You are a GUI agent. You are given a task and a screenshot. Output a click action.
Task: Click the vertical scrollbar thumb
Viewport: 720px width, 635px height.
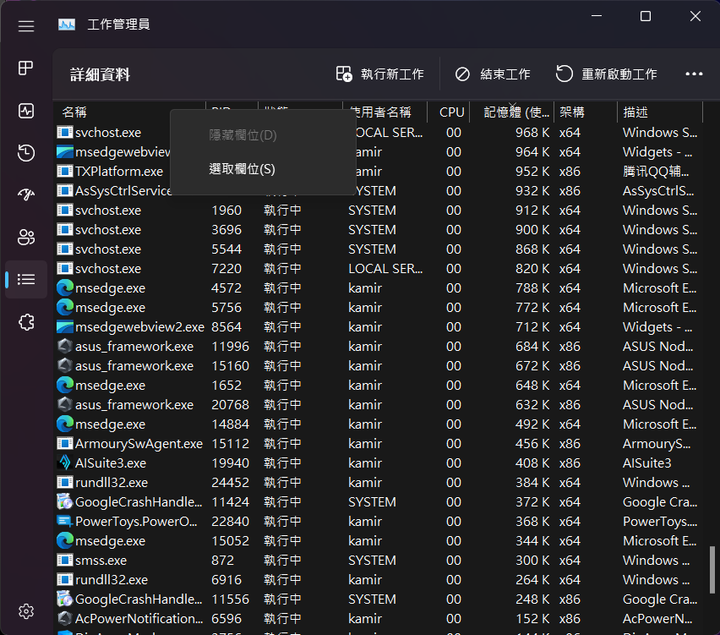click(712, 569)
